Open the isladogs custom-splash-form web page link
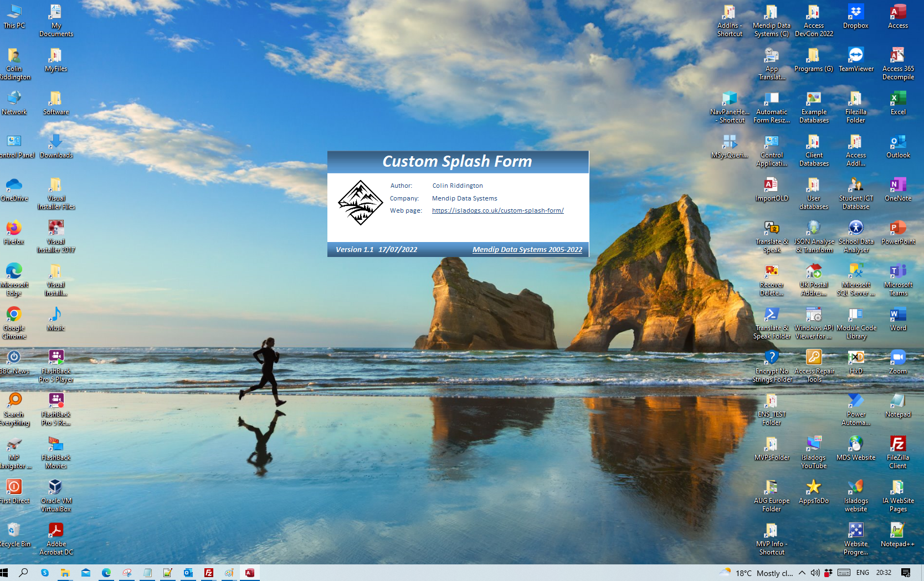Viewport: 924px width, 581px height. pos(497,210)
